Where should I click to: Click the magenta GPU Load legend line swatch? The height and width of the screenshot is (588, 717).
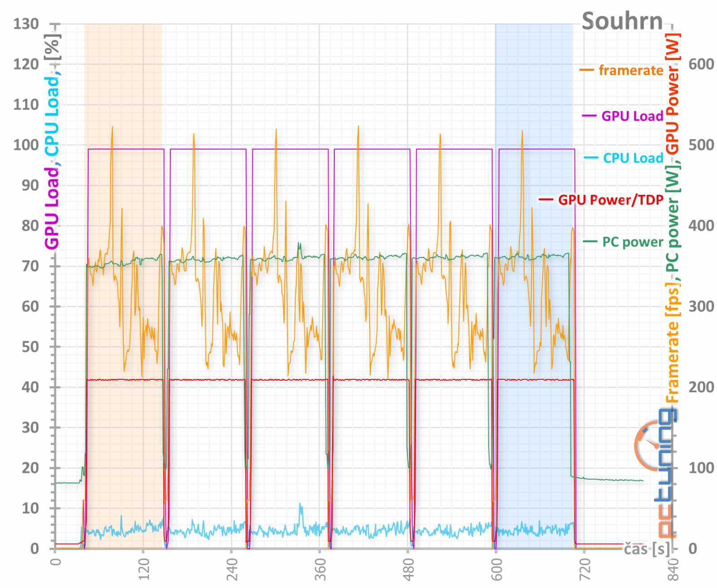(x=589, y=116)
